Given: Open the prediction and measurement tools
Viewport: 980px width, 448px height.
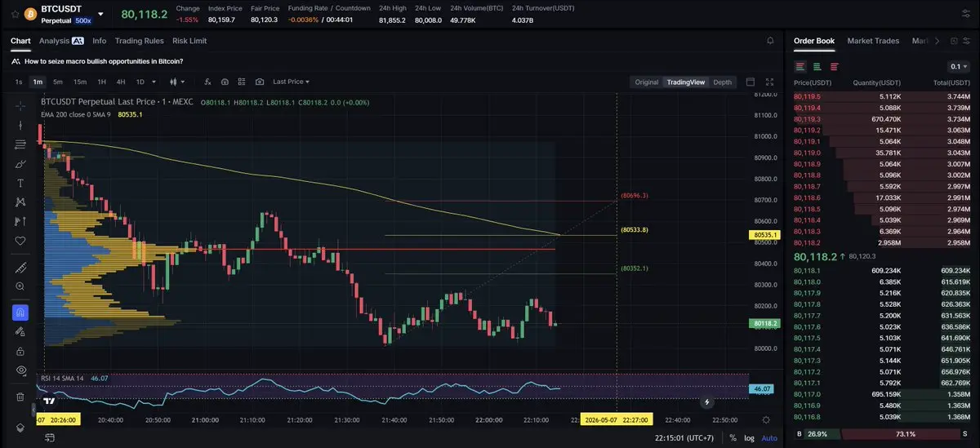Looking at the screenshot, I should pos(20,221).
